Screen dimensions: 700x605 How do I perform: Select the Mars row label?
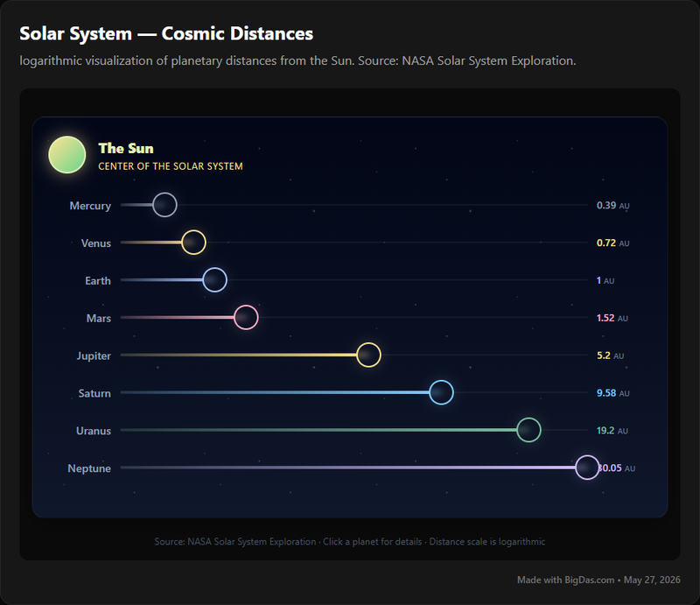pos(99,318)
